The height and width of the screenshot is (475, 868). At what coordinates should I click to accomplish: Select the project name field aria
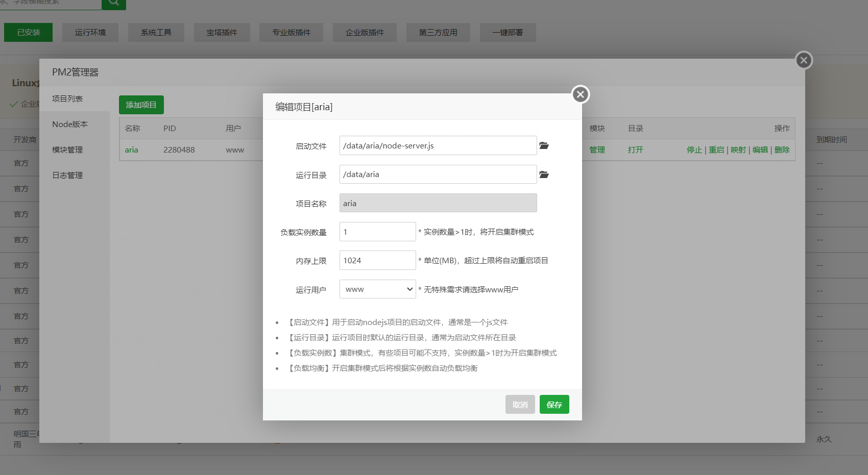pyautogui.click(x=438, y=203)
